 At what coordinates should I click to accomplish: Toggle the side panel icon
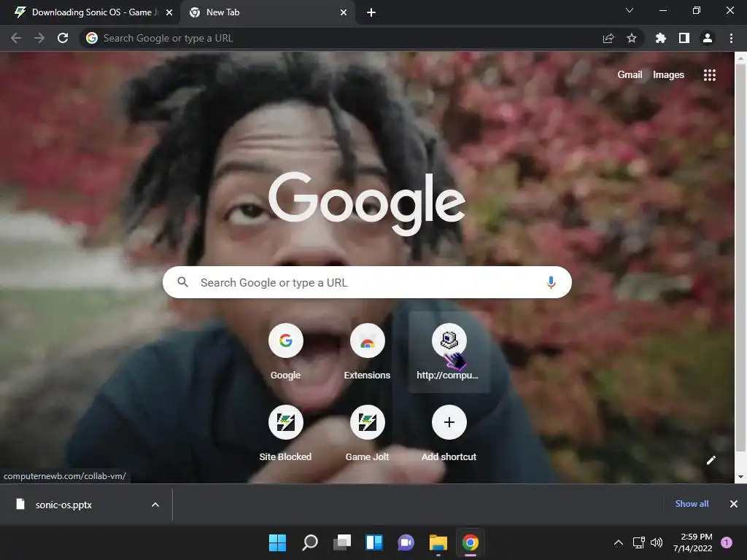click(x=684, y=38)
